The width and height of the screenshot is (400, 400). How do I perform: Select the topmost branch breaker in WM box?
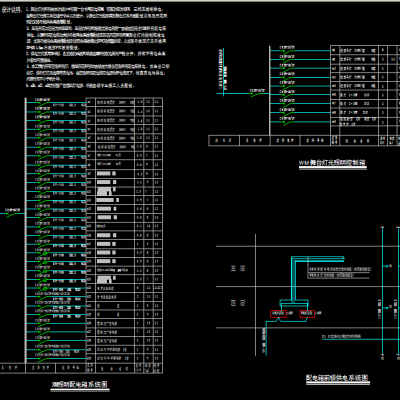click(287, 49)
